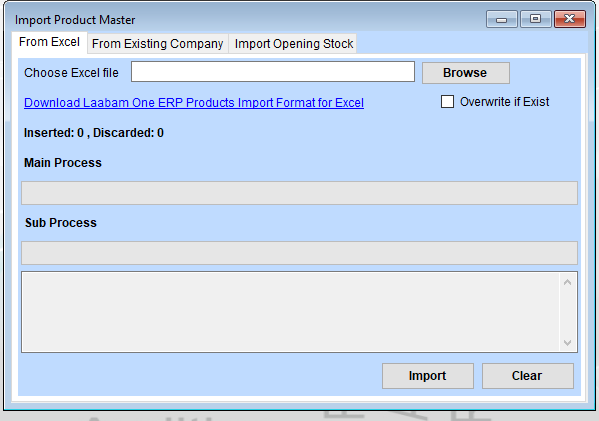
Task: Start the import with Import button
Action: coord(428,376)
